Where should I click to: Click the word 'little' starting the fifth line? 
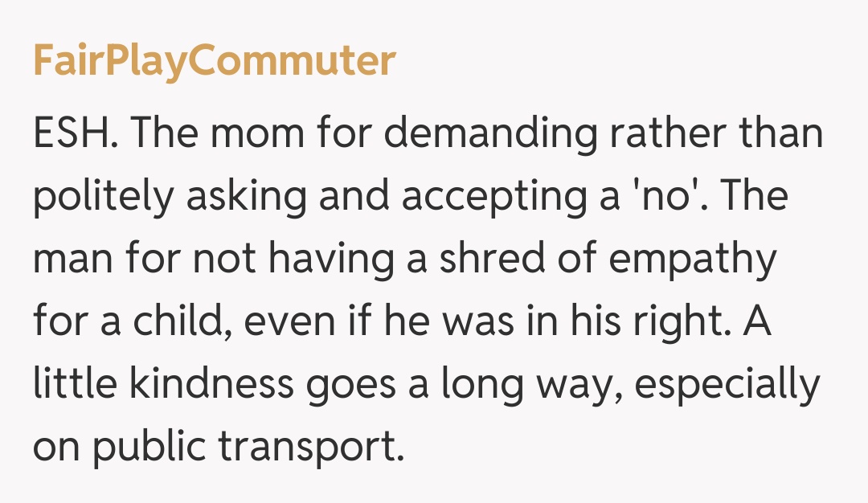pos(71,383)
